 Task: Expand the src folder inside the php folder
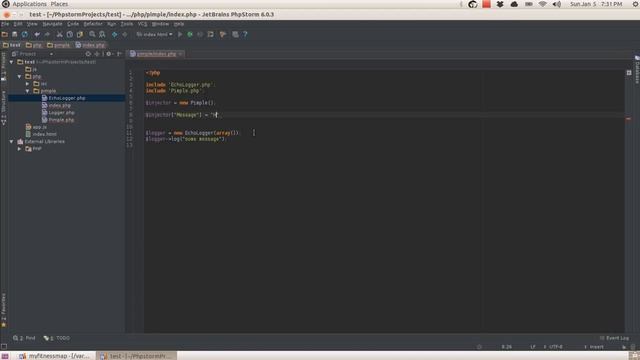click(x=27, y=84)
